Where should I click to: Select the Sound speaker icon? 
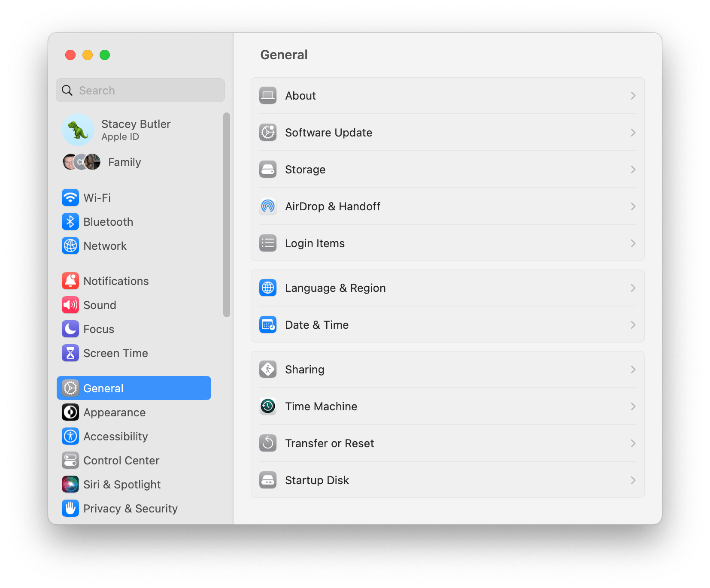[x=70, y=305]
